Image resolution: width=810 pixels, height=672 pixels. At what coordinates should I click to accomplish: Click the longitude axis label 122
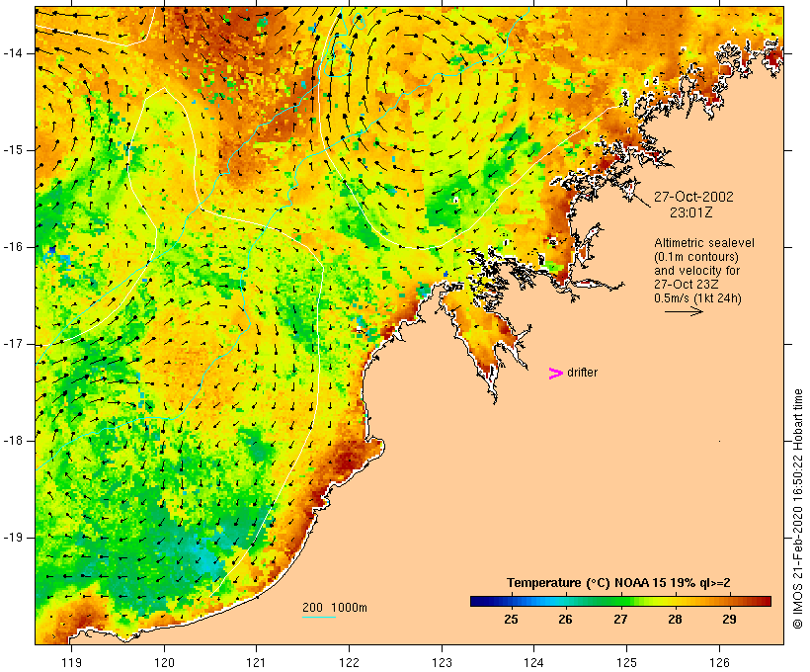[x=349, y=662]
